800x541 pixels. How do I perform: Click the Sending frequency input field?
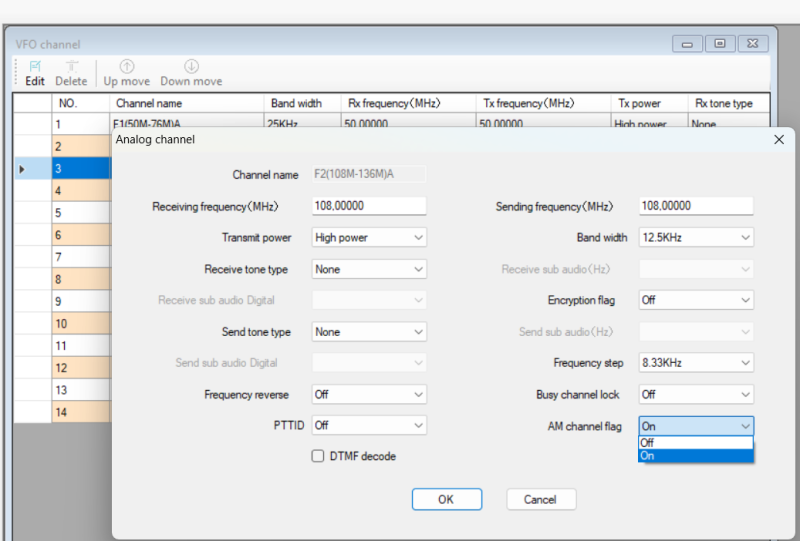click(696, 206)
